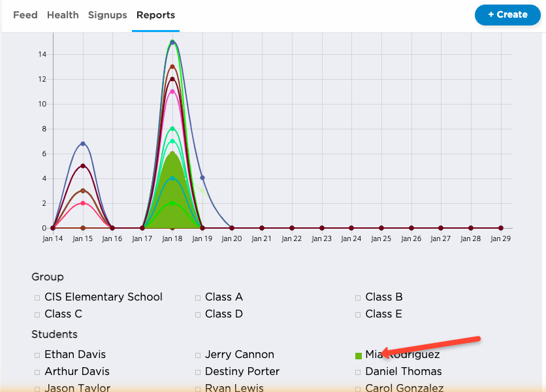The height and width of the screenshot is (392, 546).
Task: Switch to the Signups tab
Action: click(107, 15)
